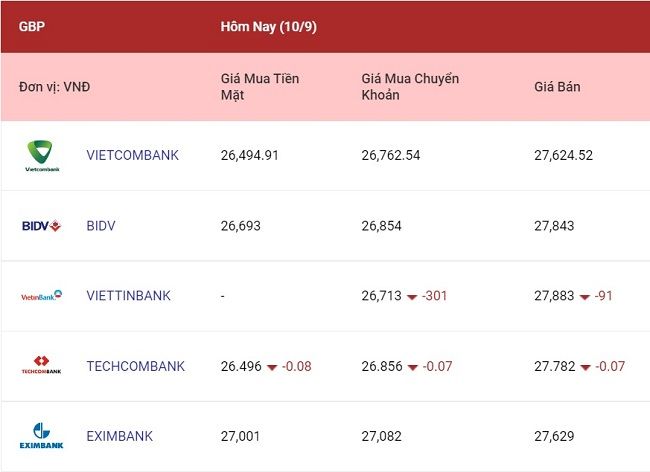This screenshot has height=472, width=650.
Task: Select the GBP currency header
Action: [32, 27]
